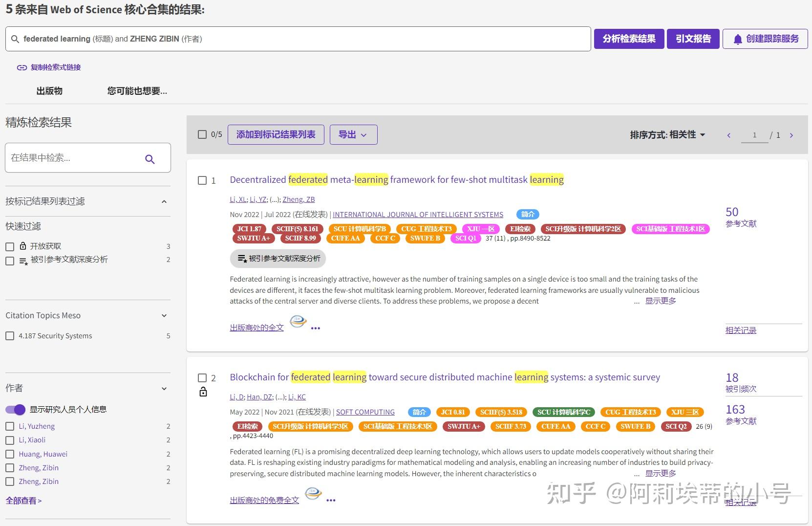Click 出版商处的全文 link for result 1
Viewport: 812px width, 526px height.
coord(257,328)
